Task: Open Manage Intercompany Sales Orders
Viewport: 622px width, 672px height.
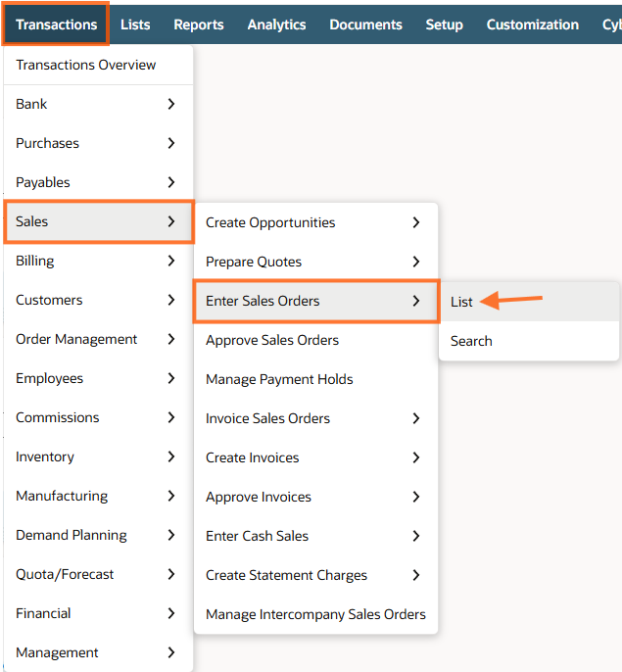Action: [315, 614]
